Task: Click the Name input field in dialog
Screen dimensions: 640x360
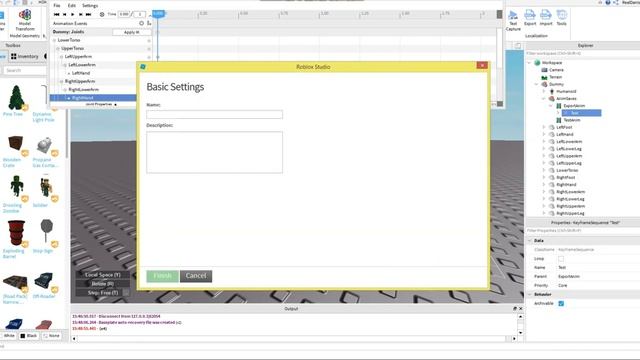Action: tap(214, 115)
